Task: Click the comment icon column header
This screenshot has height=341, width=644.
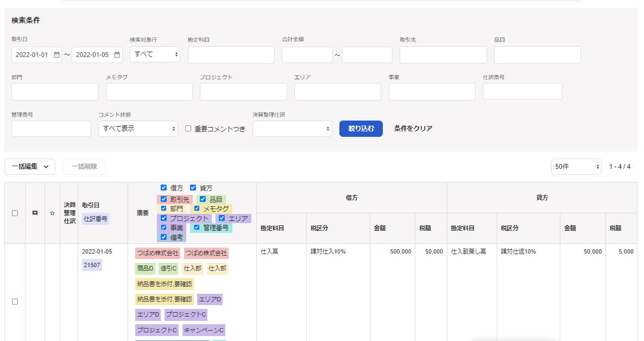Action: point(35,213)
